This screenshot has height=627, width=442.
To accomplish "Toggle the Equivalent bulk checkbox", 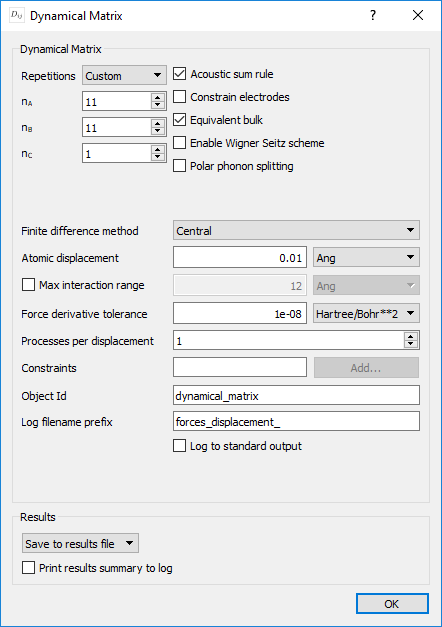I will pyautogui.click(x=180, y=120).
